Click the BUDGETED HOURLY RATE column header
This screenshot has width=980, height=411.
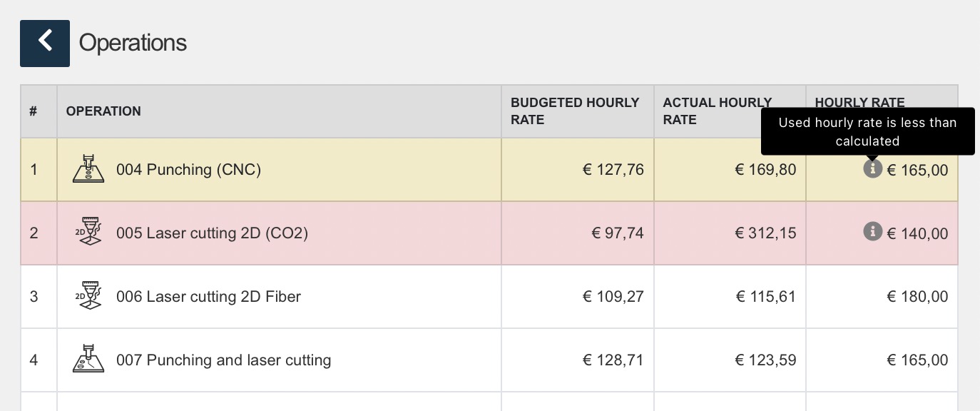(574, 111)
